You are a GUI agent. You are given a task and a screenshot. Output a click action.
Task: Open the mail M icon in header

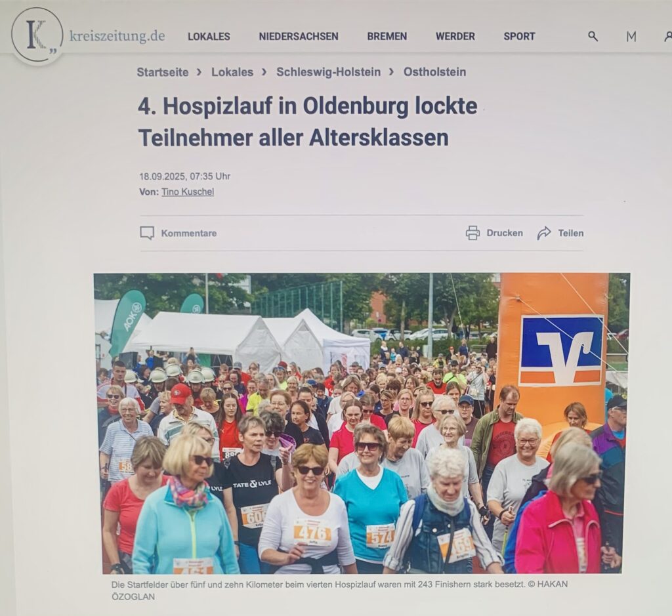[x=631, y=37]
